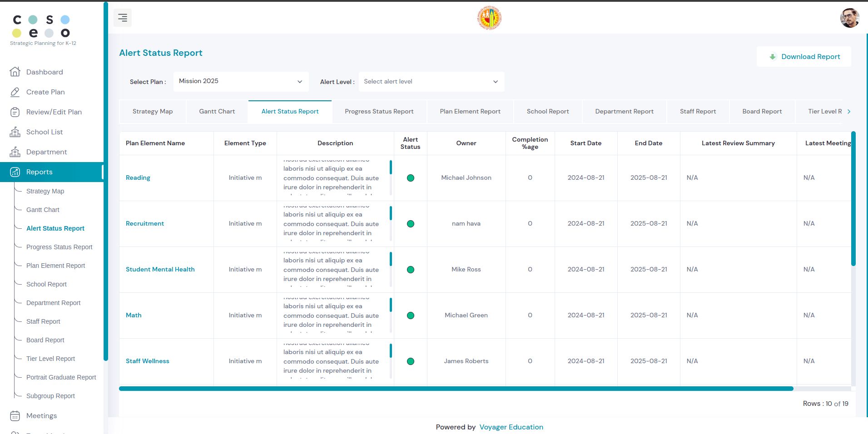This screenshot has height=434, width=868.
Task: Click the district logo in header
Action: point(489,18)
